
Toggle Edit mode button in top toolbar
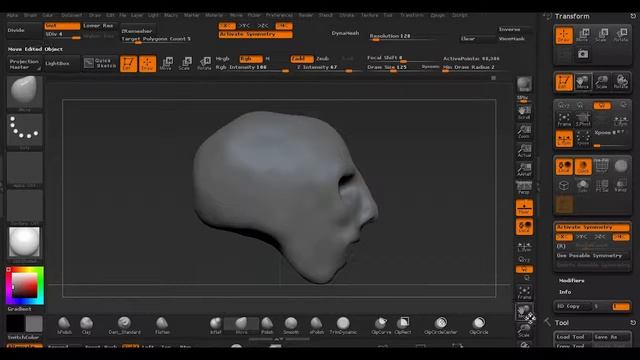tap(128, 64)
